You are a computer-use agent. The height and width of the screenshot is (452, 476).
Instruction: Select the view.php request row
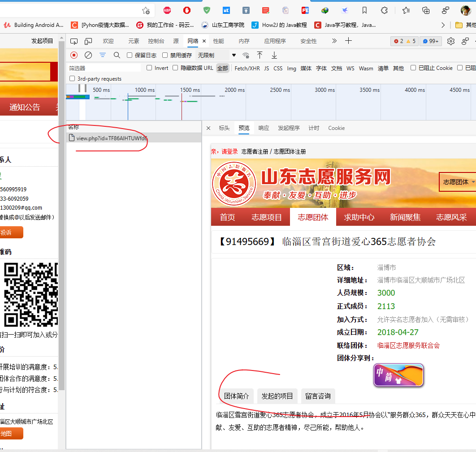point(134,138)
